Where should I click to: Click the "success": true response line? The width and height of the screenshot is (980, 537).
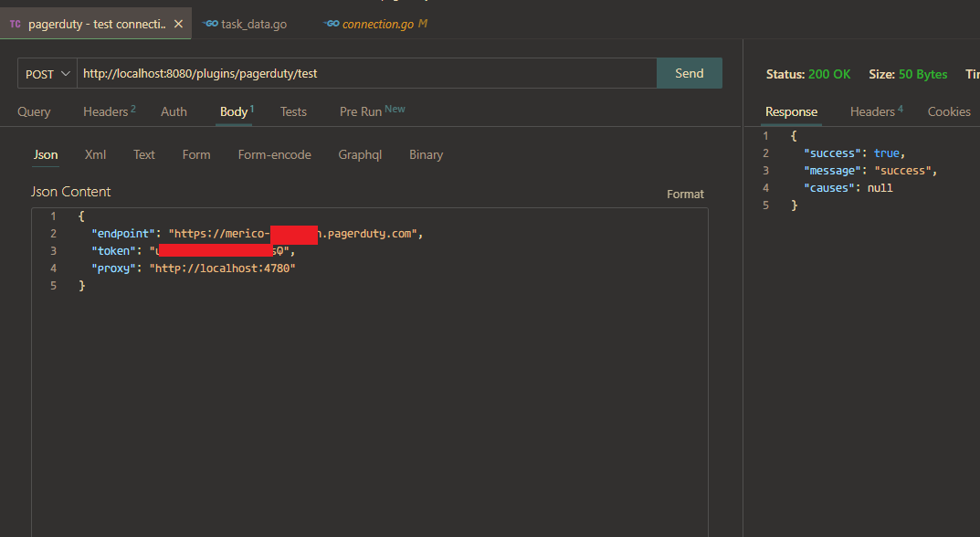854,153
